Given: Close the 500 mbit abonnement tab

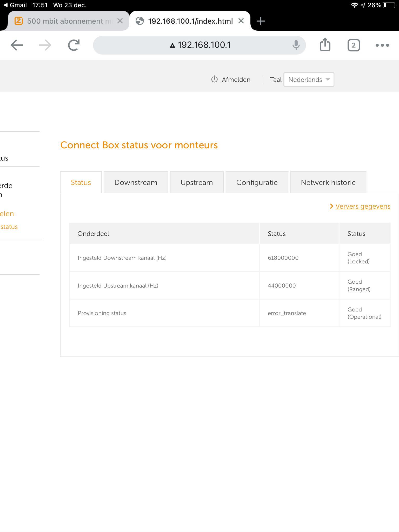Looking at the screenshot, I should tap(120, 21).
